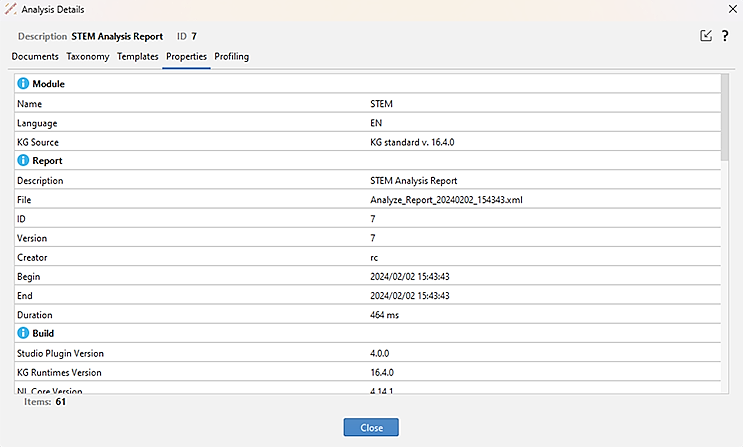Close the dialog with the title bar X
The image size is (743, 447).
tap(728, 9)
